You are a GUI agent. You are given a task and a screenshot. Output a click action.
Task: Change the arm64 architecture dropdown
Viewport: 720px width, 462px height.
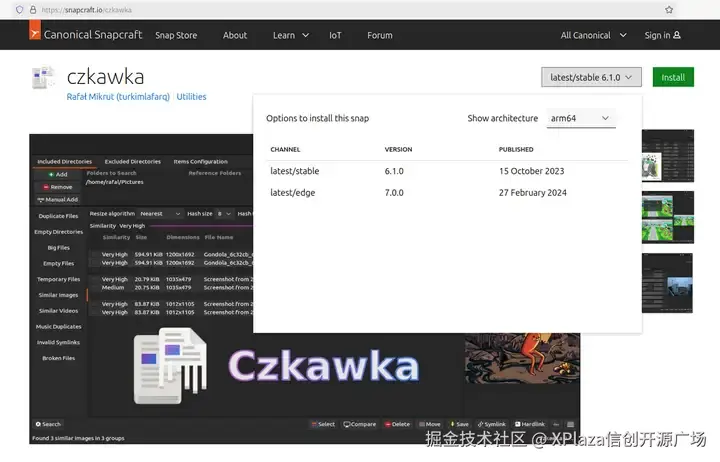coord(580,118)
